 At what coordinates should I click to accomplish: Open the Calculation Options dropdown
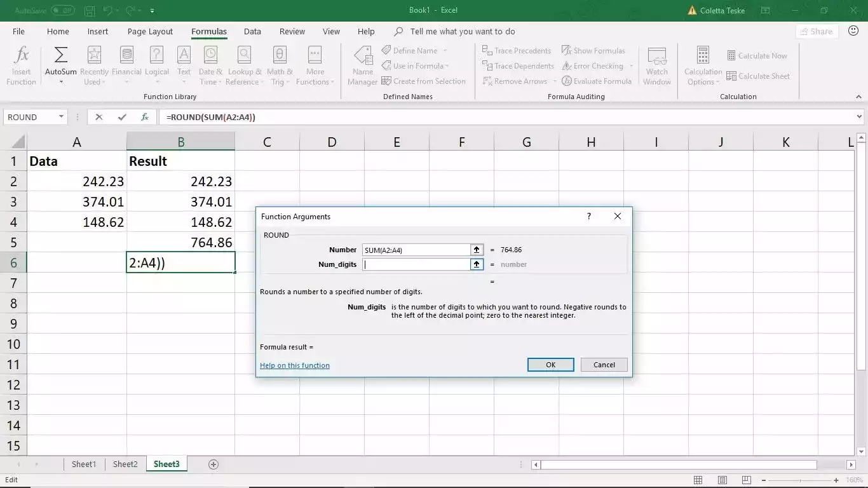click(x=703, y=65)
